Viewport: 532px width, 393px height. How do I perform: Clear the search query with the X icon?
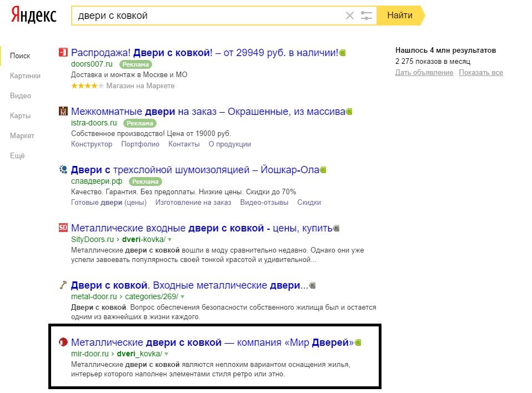point(349,16)
